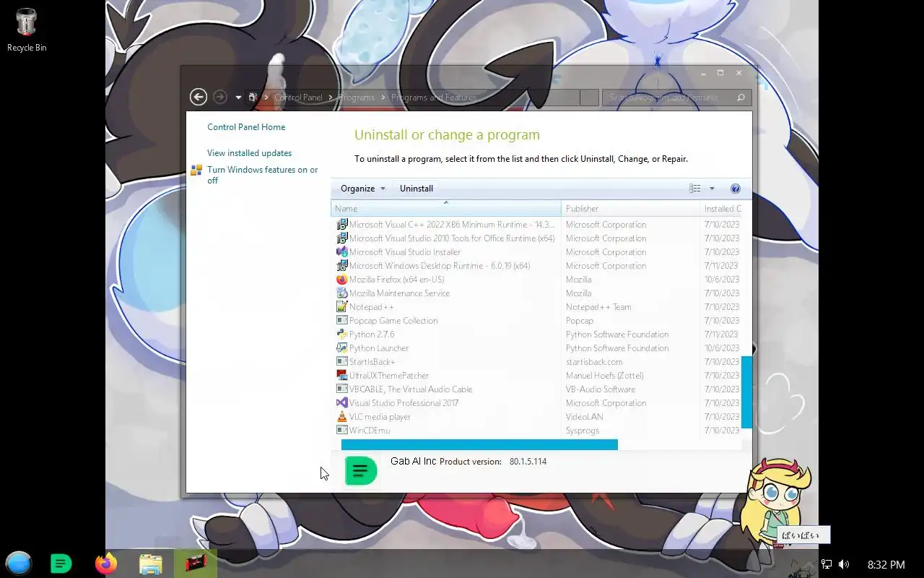This screenshot has height=578, width=924.
Task: Select the Microsoft Visual Studio Installer icon
Action: (342, 252)
